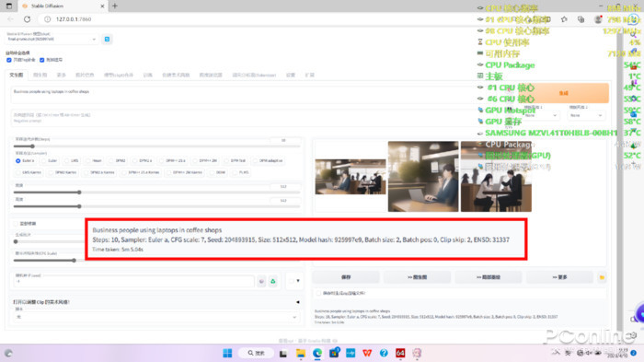Open WPS Office from the taskbar
The image size is (644, 362).
tap(367, 353)
